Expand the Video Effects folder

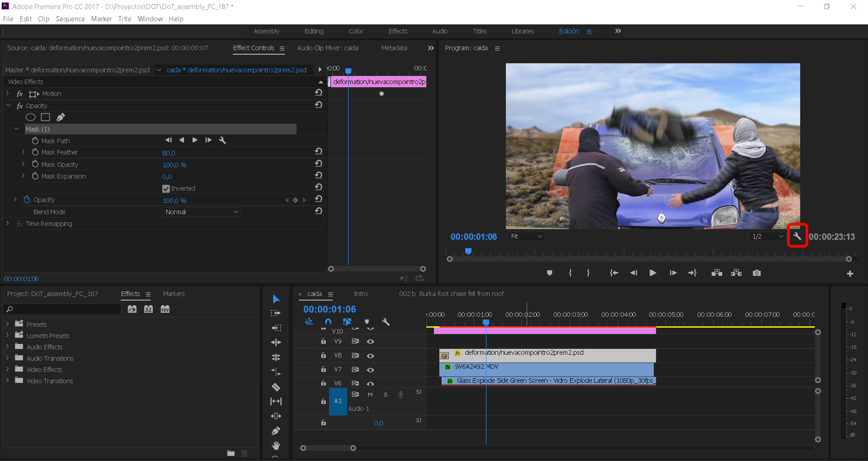(8, 369)
